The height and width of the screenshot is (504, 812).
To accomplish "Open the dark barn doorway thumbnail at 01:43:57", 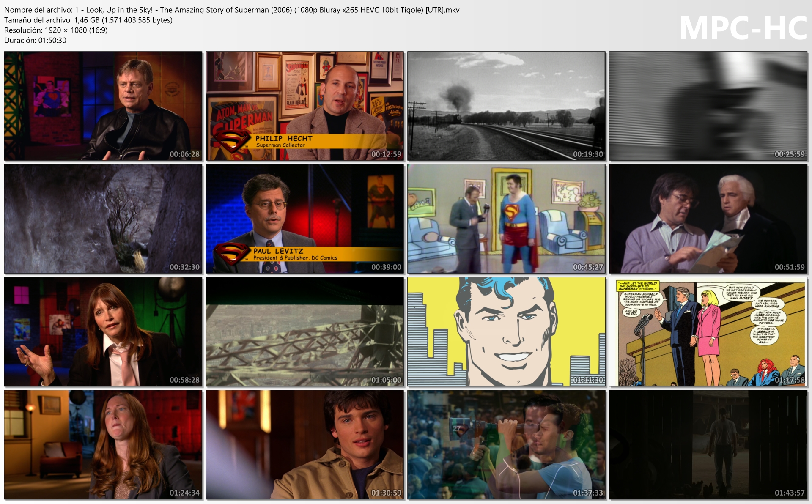I will tap(708, 444).
